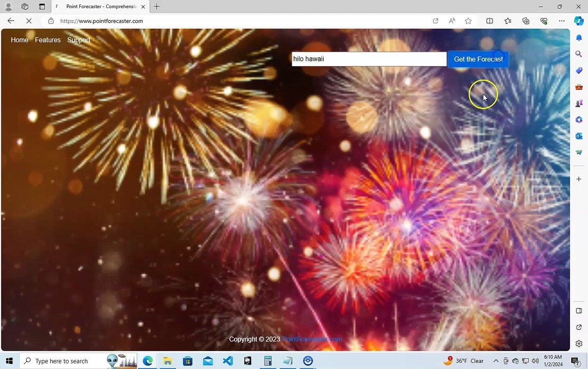The width and height of the screenshot is (588, 369).
Task: Open sidebar Shopping tag
Action: point(579,70)
